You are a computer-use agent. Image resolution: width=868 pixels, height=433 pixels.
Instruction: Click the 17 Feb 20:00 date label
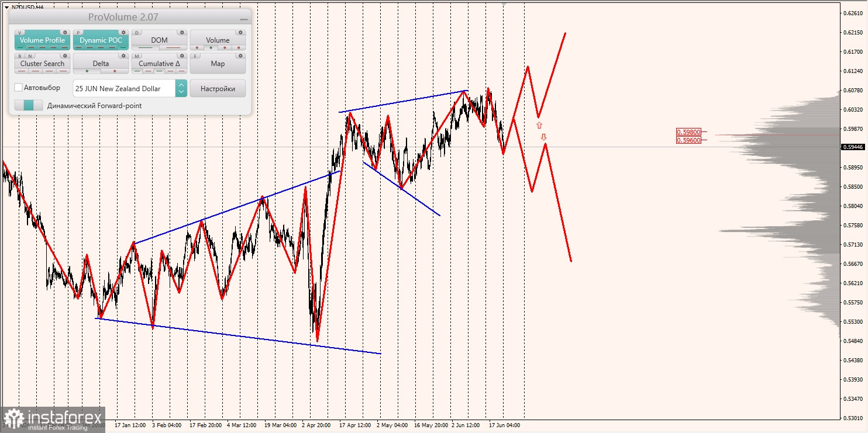point(205,425)
